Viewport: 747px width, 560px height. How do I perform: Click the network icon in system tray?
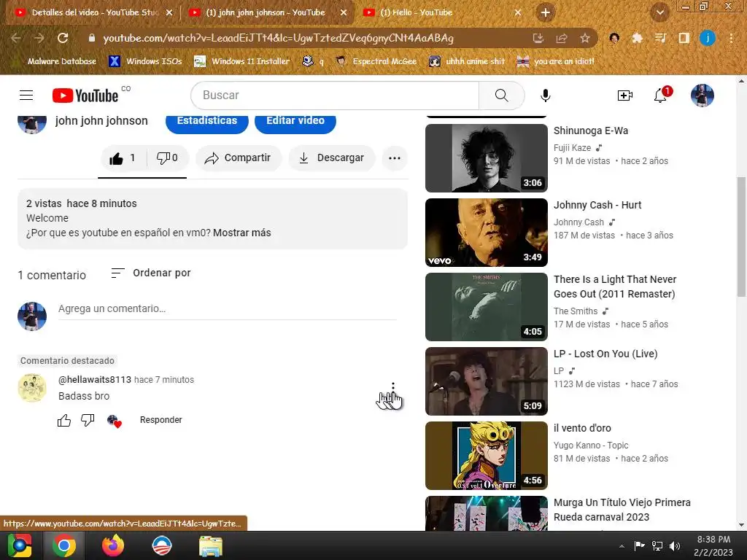pos(657,545)
